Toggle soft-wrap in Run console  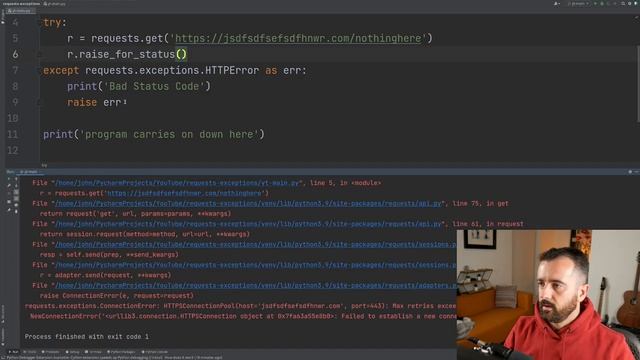pos(16,192)
